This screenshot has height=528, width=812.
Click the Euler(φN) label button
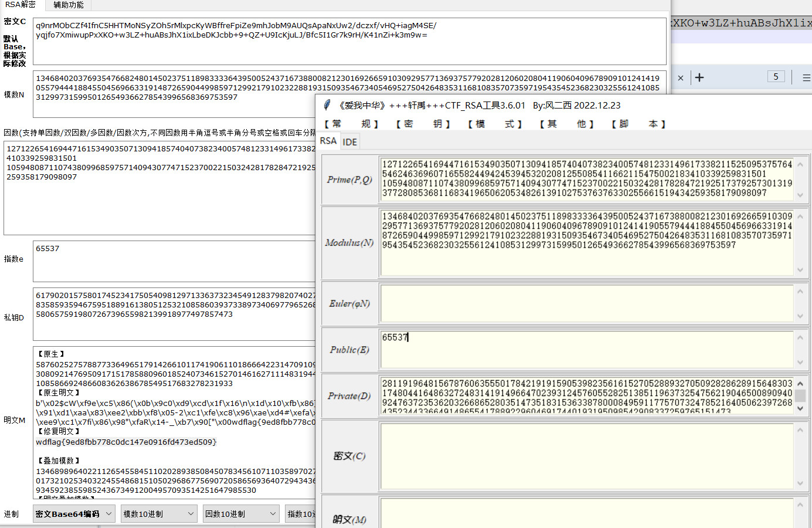coord(349,303)
